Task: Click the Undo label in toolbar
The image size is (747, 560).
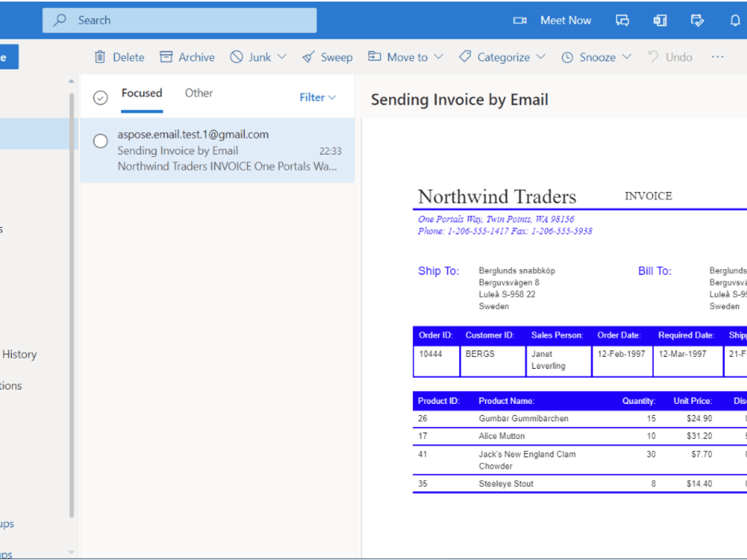Action: 679,57
